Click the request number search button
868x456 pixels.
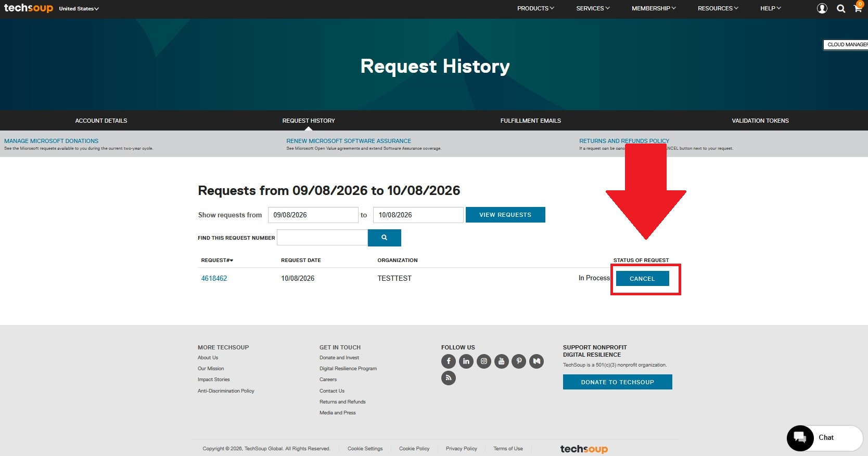tap(385, 238)
